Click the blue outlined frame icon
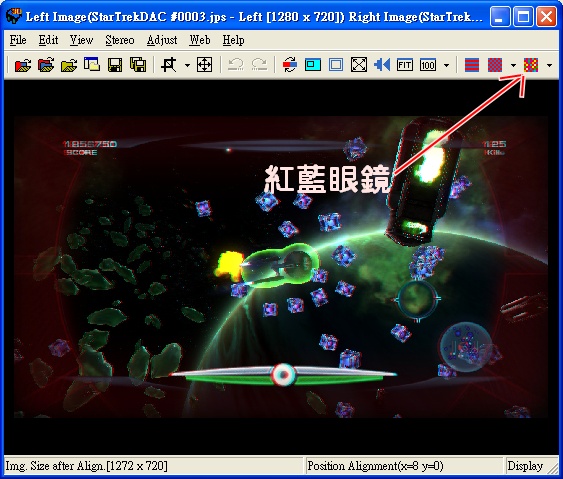This screenshot has height=479, width=563. (x=336, y=65)
